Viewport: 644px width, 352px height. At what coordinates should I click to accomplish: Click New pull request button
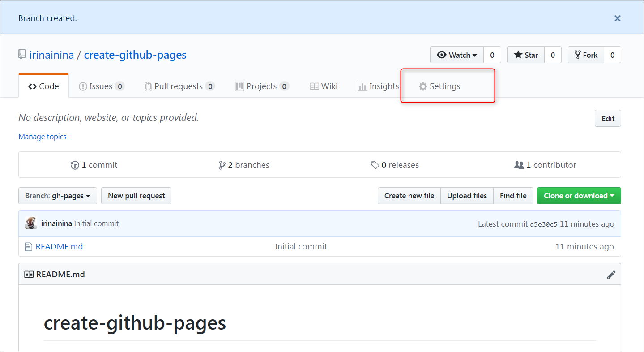coord(136,196)
